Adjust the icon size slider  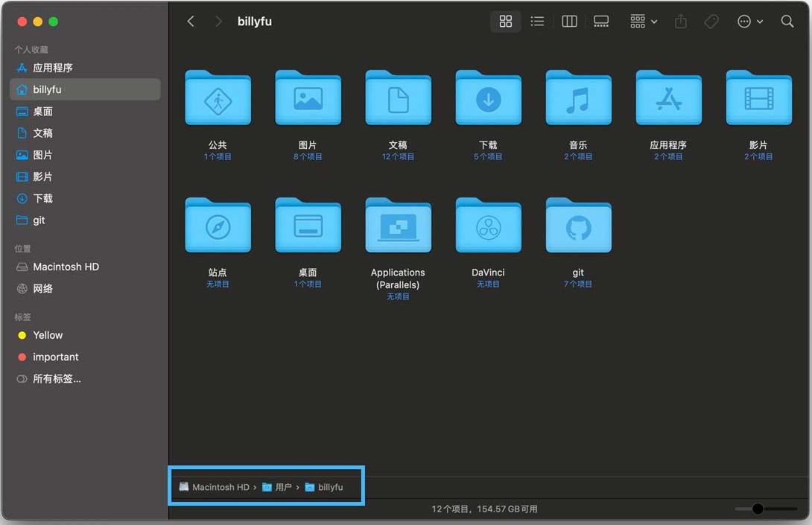click(758, 509)
